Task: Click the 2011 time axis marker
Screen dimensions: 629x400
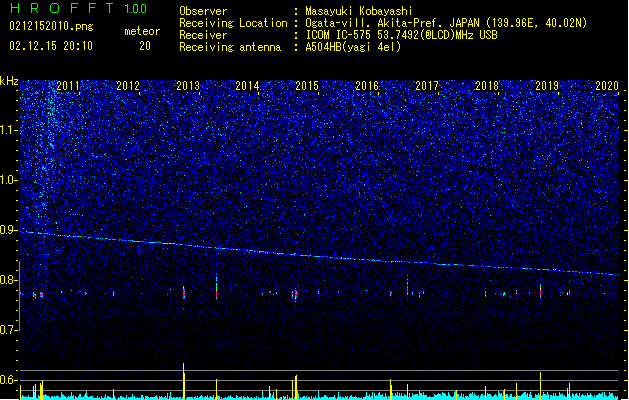Action: coord(68,85)
